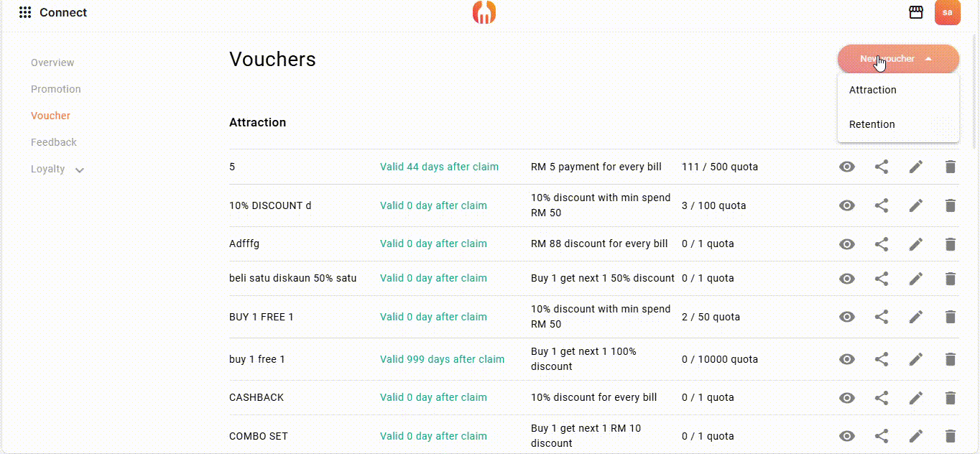Click the orange logo in the header
Image resolution: width=980 pixels, height=454 pixels.
(x=484, y=12)
